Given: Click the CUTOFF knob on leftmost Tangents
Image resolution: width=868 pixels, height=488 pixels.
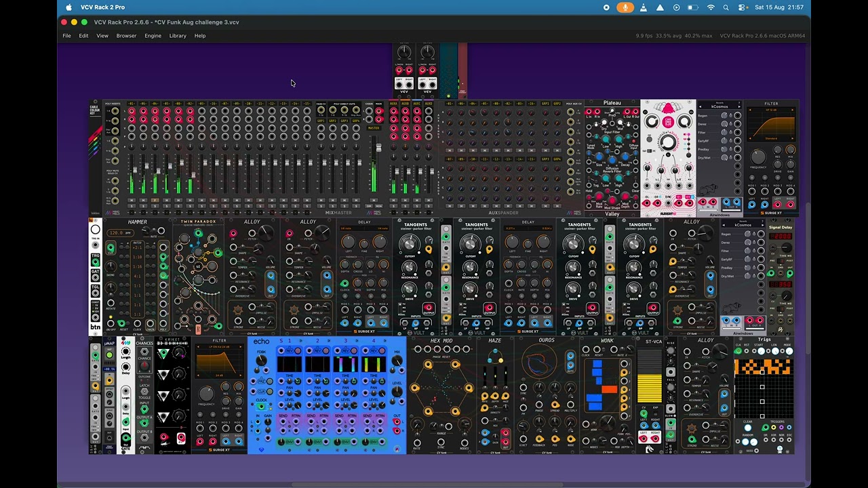Looking at the screenshot, I should (409, 245).
